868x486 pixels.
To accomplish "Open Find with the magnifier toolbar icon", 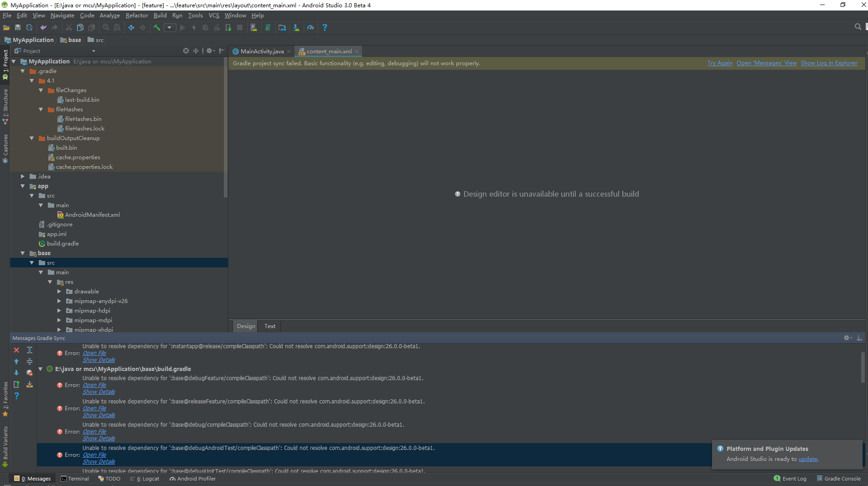I will [106, 28].
